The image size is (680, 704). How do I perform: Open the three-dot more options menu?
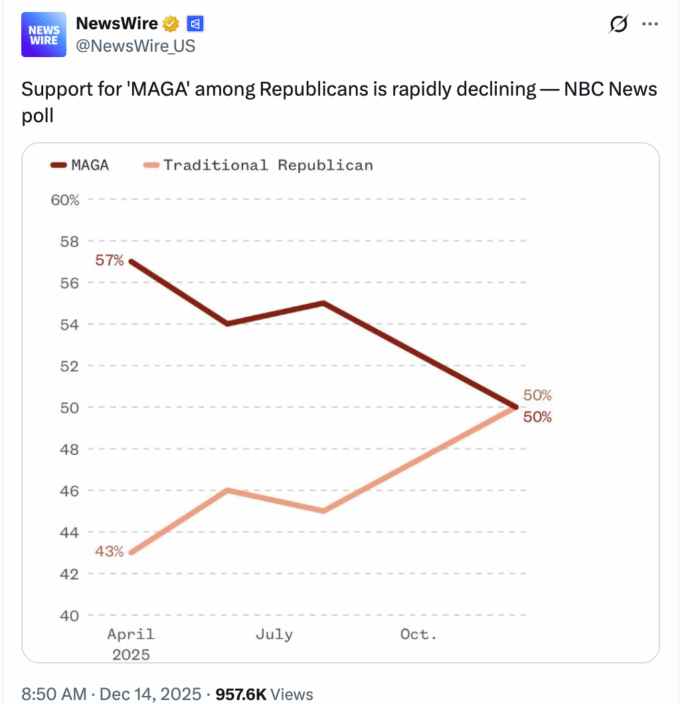(650, 24)
